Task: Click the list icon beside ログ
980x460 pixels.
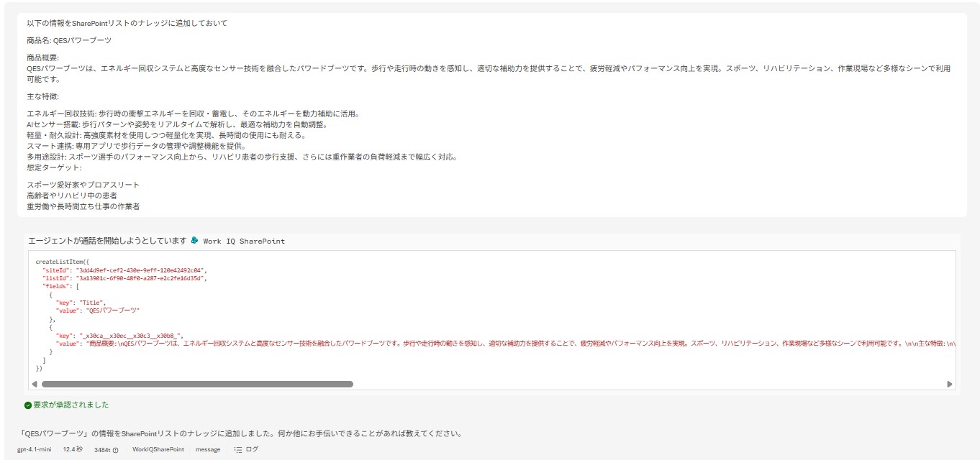Action: coord(238,450)
